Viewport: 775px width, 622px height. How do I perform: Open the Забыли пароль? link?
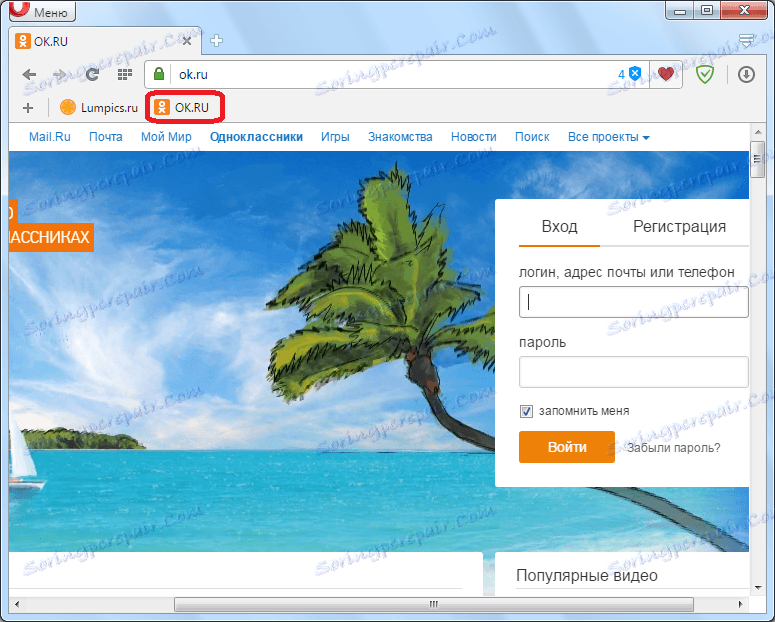coord(674,448)
